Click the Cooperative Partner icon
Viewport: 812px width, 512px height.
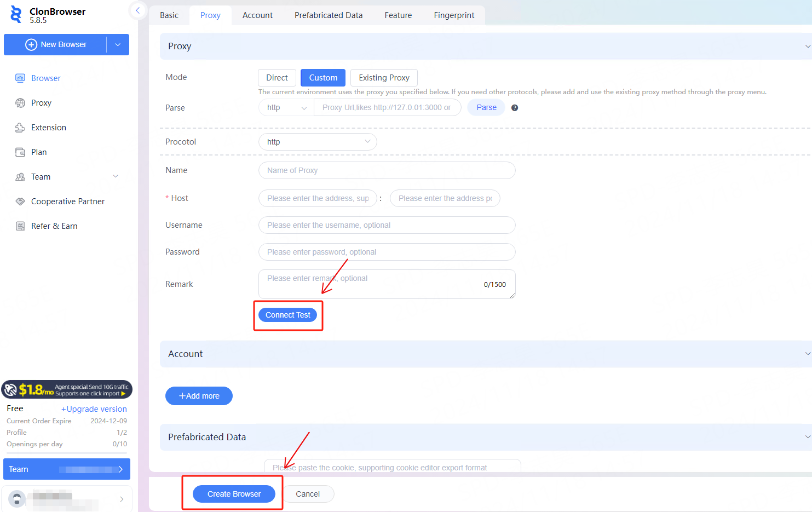20,202
